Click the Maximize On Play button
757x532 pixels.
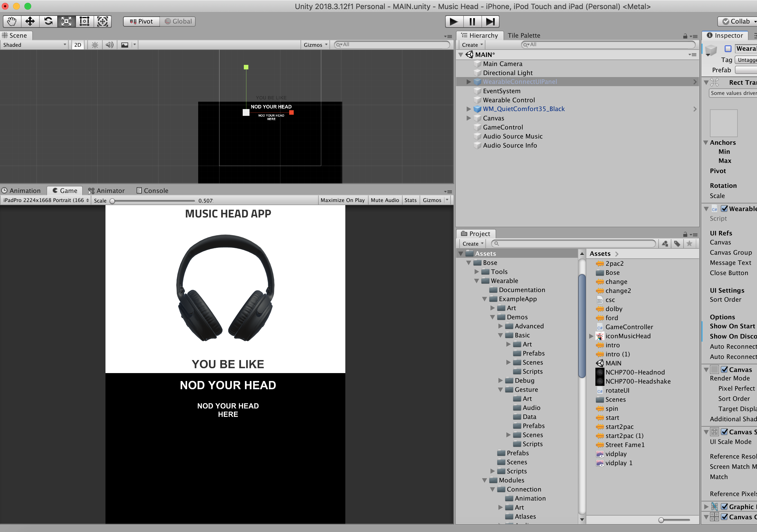point(342,200)
